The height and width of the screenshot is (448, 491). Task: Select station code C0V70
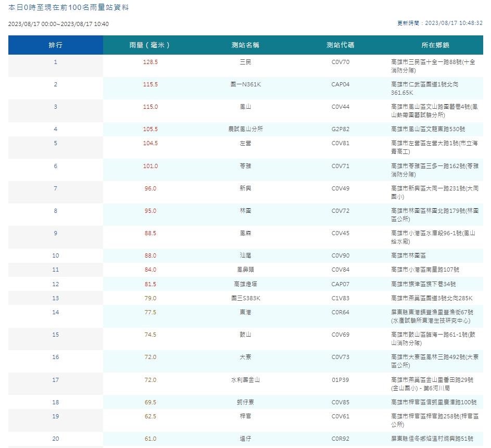(341, 62)
